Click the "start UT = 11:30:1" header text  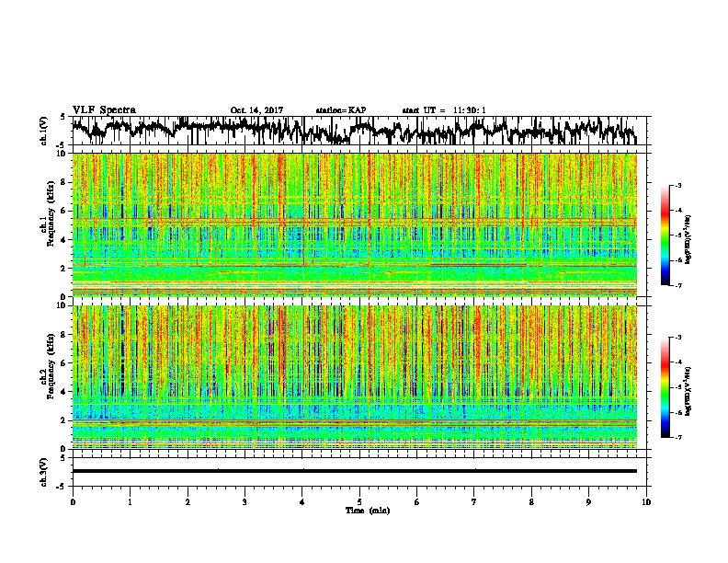[x=444, y=110]
